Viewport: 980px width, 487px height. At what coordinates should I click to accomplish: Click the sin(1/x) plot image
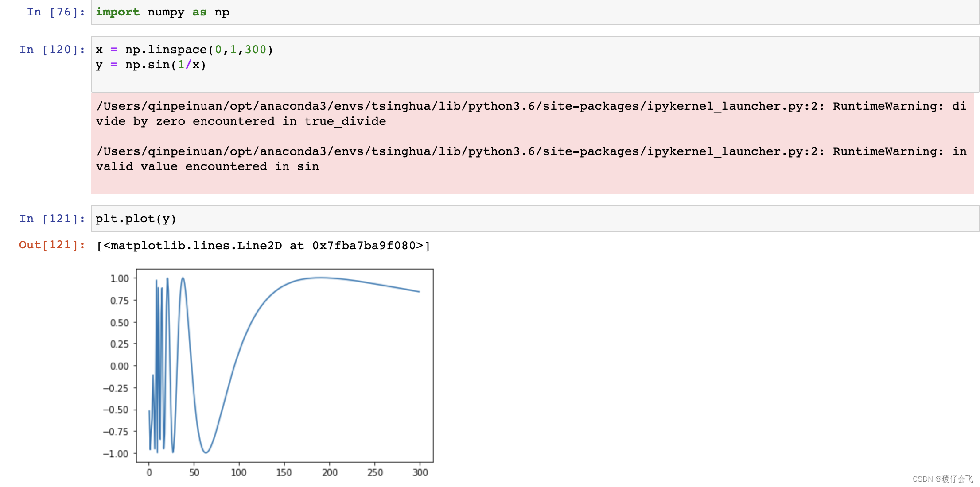pyautogui.click(x=268, y=373)
